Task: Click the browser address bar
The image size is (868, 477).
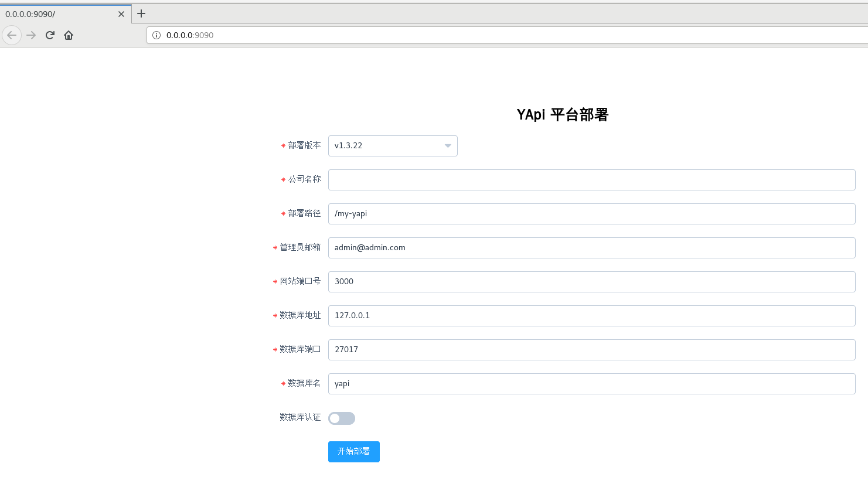Action: [410, 35]
